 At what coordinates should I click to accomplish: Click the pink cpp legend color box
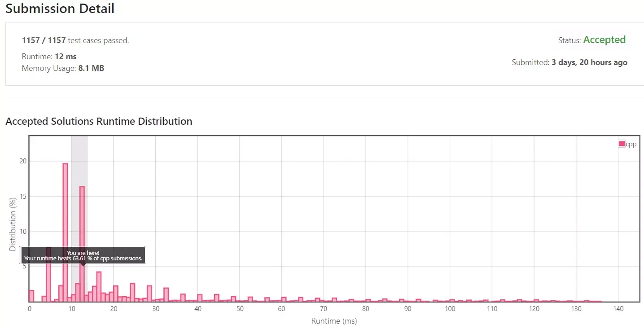[622, 144]
